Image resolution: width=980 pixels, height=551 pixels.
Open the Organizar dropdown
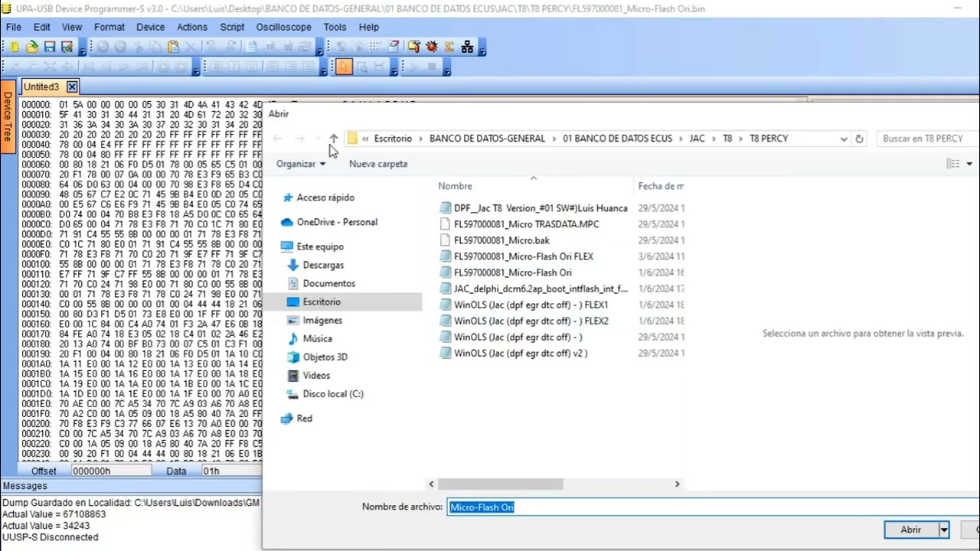301,164
